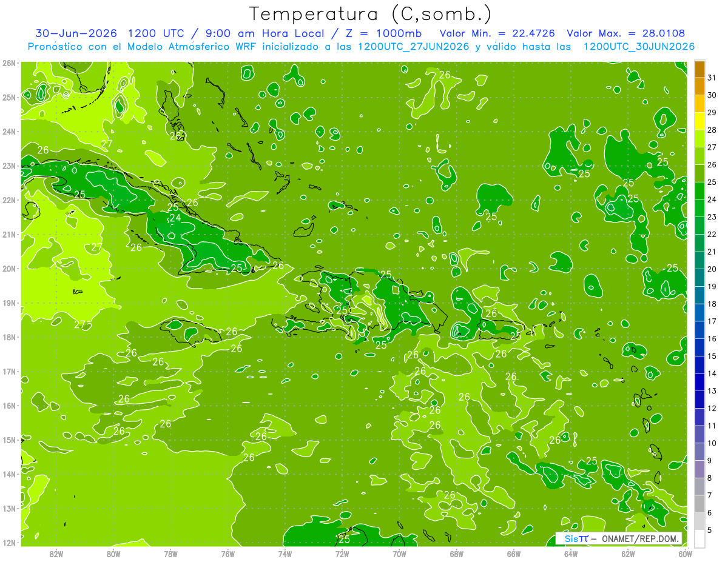The width and height of the screenshot is (728, 562).
Task: Click the "Valor Min. = 22.4726" readout
Action: pyautogui.click(x=497, y=33)
